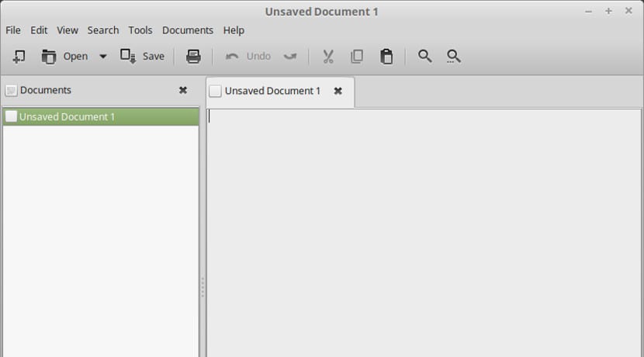The width and height of the screenshot is (644, 357).
Task: Click the Open file toolbar icon
Action: (x=48, y=57)
